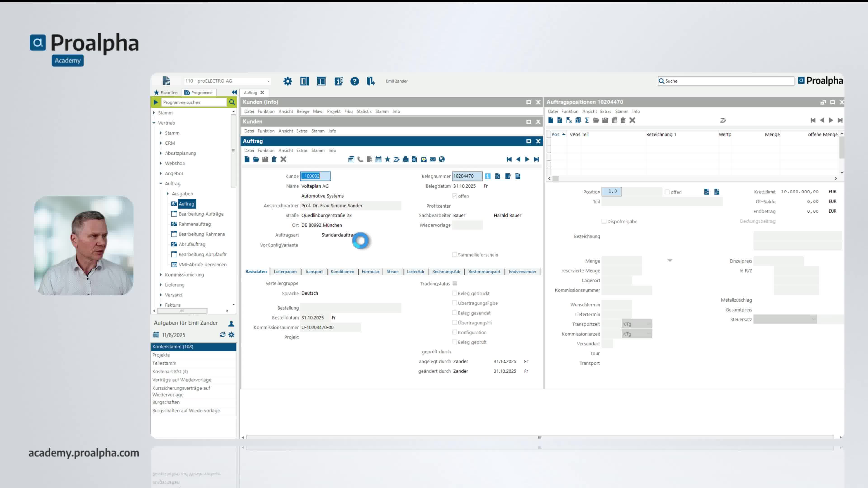The width and height of the screenshot is (868, 488).
Task: Open the Extras menu in Auftrag window
Action: click(x=302, y=150)
